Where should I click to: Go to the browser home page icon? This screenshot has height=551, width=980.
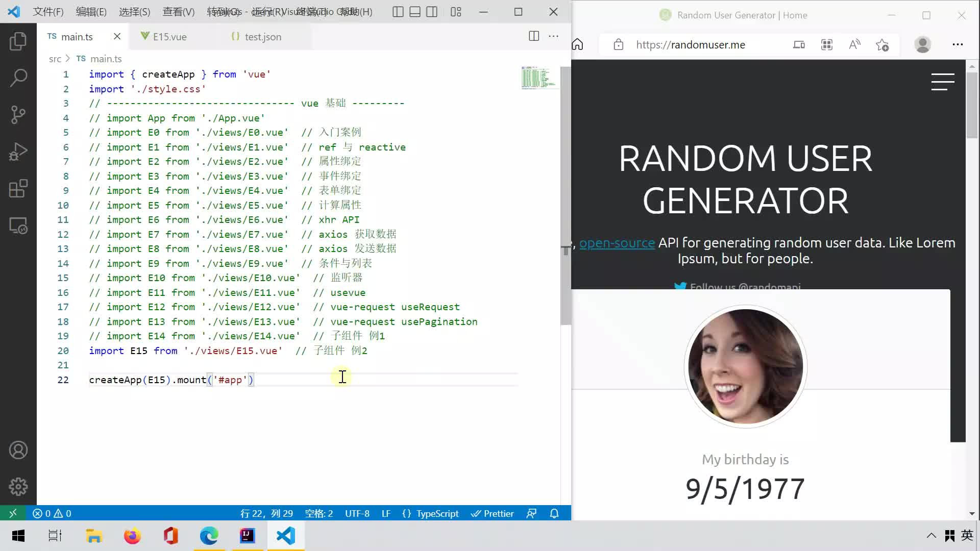pos(577,44)
